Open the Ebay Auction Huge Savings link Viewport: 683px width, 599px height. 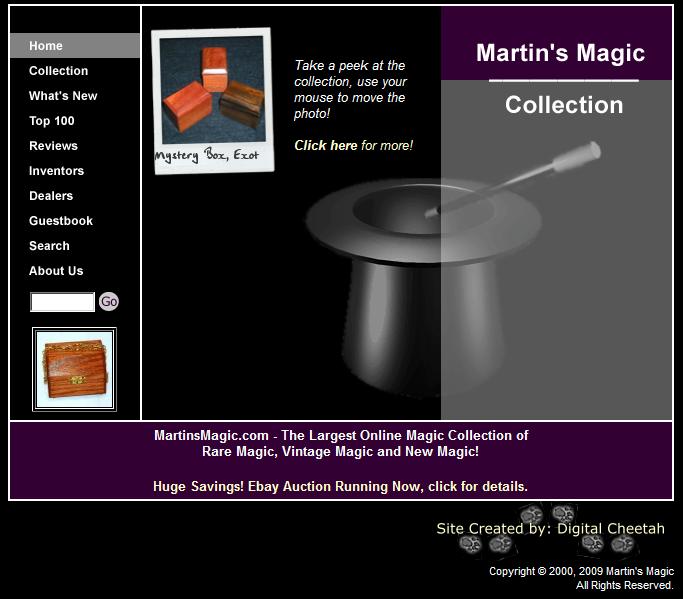(x=340, y=486)
